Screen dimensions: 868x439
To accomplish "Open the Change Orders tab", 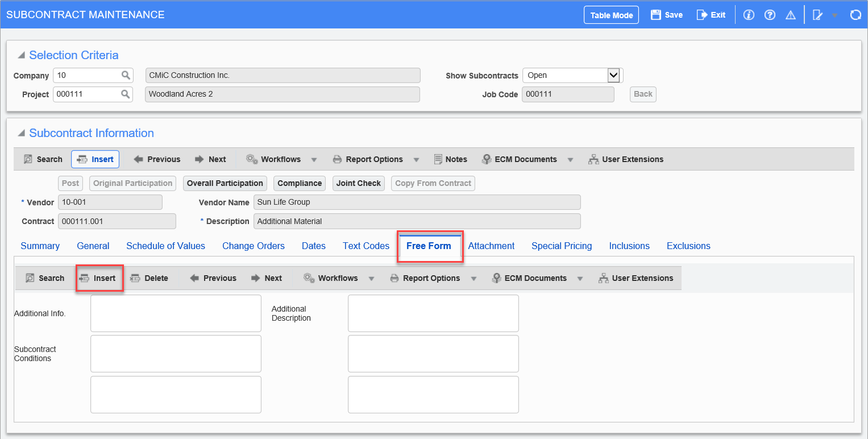I will click(254, 246).
